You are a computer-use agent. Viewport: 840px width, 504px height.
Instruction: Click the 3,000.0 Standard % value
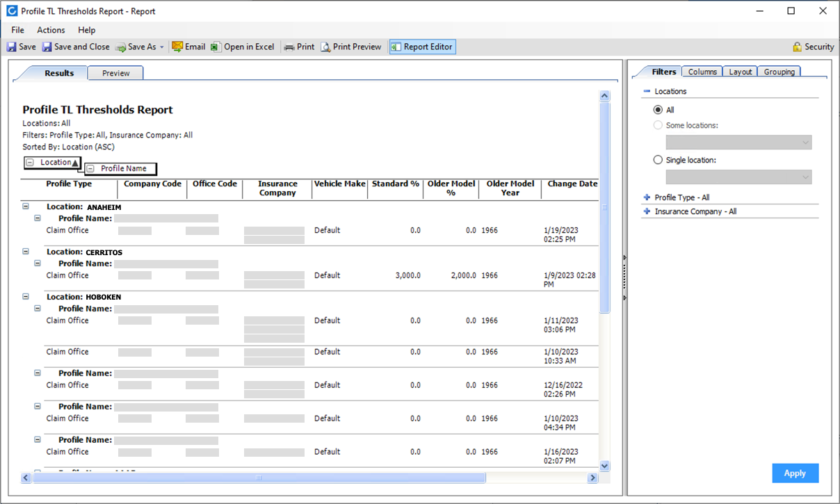point(407,275)
